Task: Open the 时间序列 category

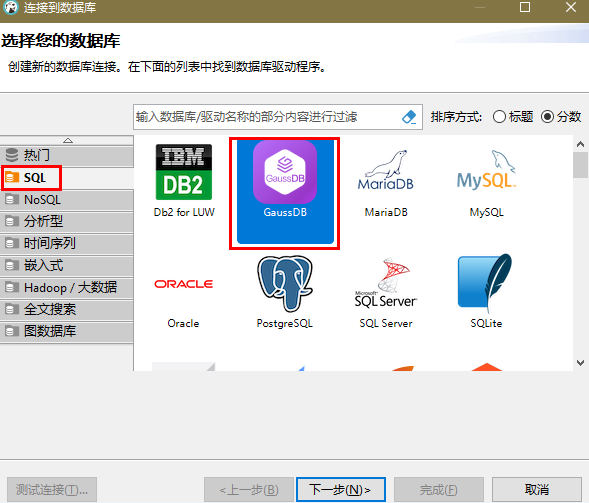Action: click(x=66, y=243)
